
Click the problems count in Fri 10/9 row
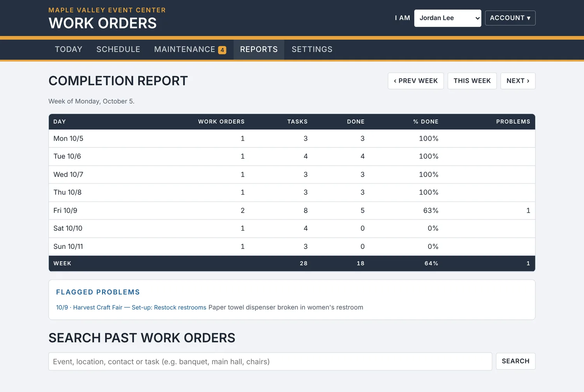[528, 210]
